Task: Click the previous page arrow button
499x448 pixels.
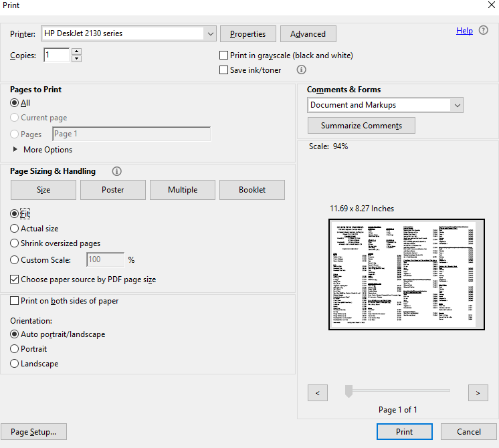Action: (x=317, y=393)
